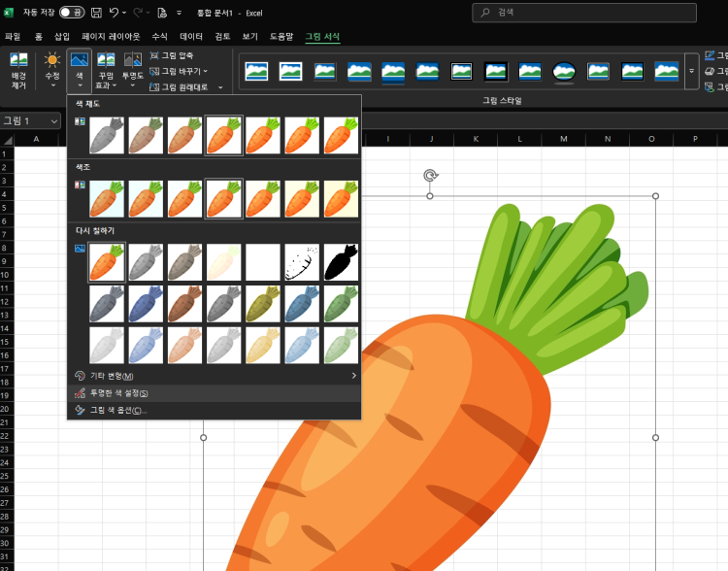Select the oval picture style thumbnail
Screen dimensions: 728x571
pyautogui.click(x=564, y=71)
